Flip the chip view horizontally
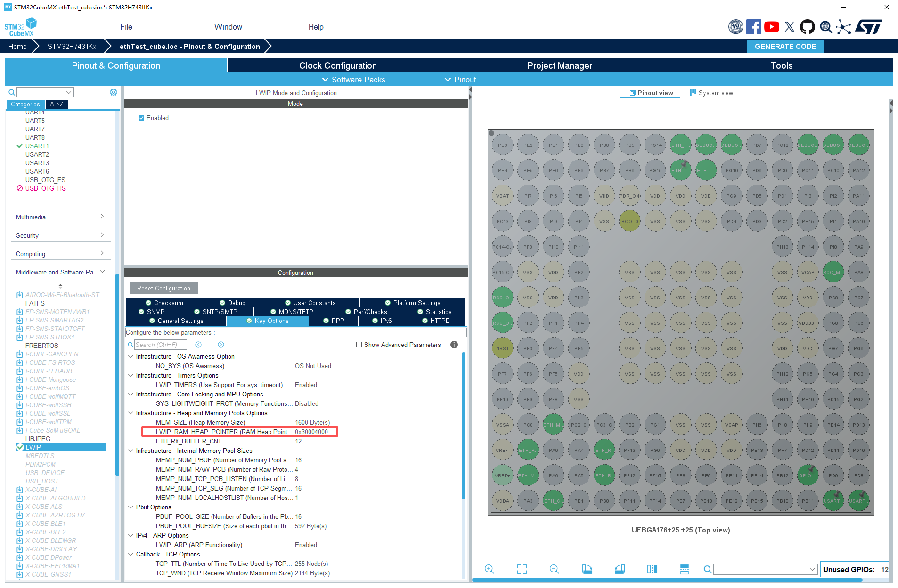This screenshot has width=898, height=588. pos(652,569)
